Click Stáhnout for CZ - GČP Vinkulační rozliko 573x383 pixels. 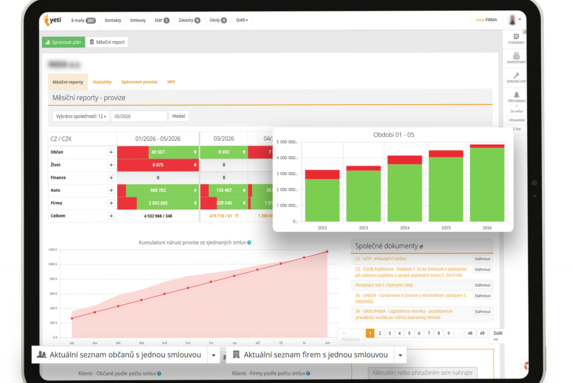coord(482,259)
